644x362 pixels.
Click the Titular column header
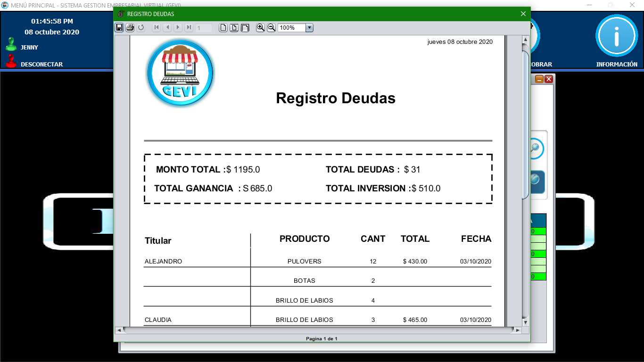point(158,241)
